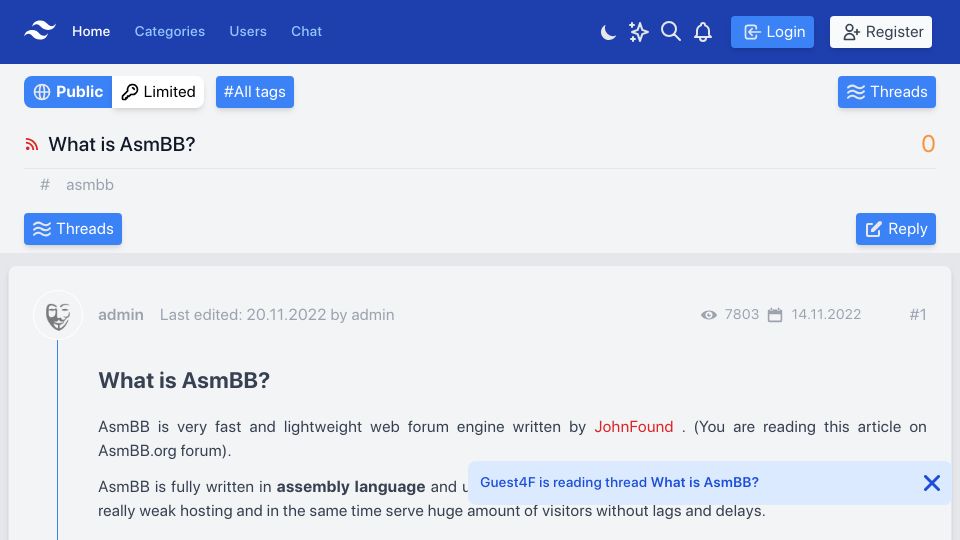This screenshot has height=540, width=960.
Task: Open the JohnFound link
Action: [634, 427]
